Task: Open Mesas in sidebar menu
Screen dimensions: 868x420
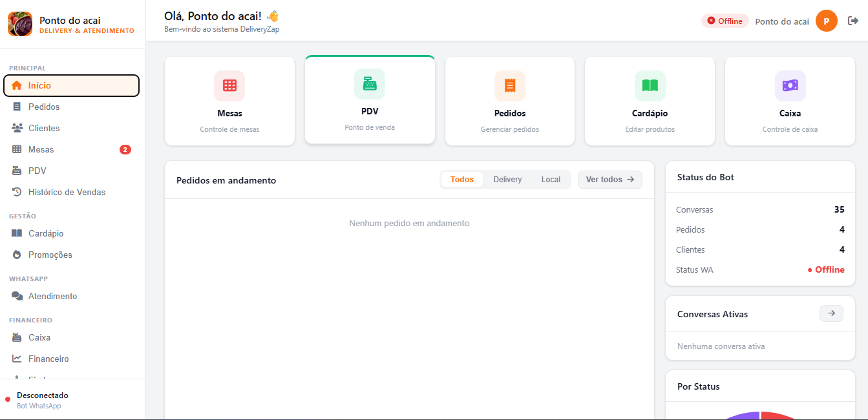Action: point(71,149)
